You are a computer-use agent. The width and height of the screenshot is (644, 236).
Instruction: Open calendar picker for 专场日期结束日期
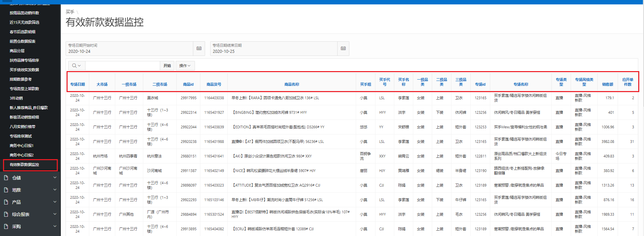343,48
